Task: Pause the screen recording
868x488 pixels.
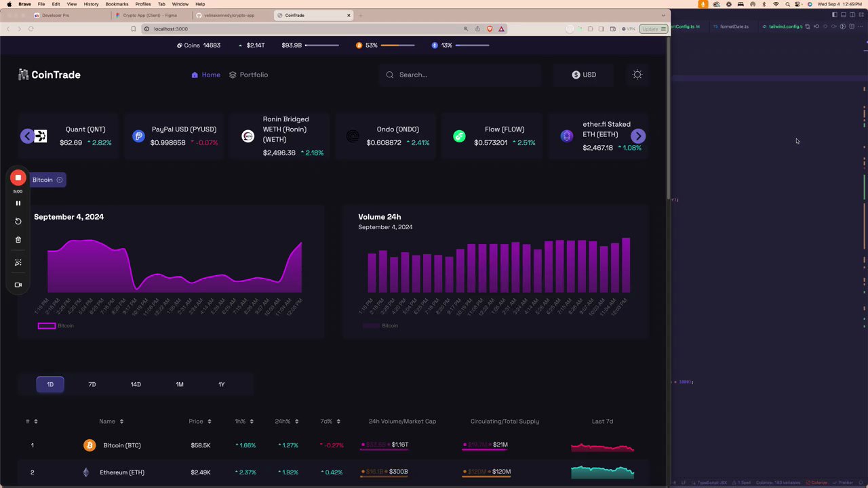Action: [18, 203]
